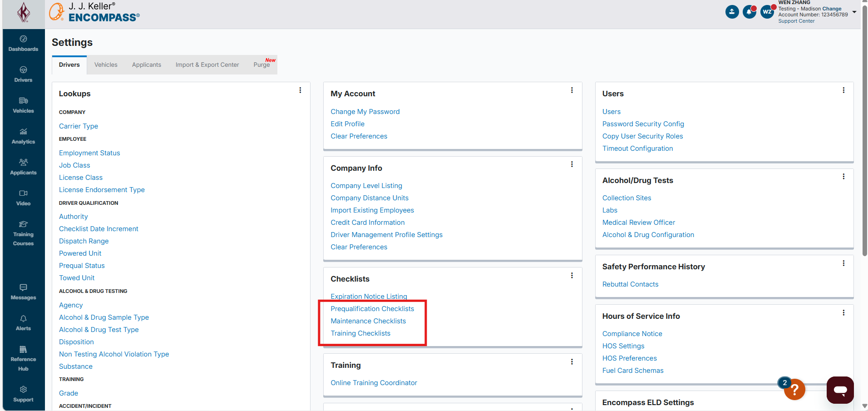Open Maintenance Checklists
Viewport: 868px width, 411px height.
pos(368,321)
